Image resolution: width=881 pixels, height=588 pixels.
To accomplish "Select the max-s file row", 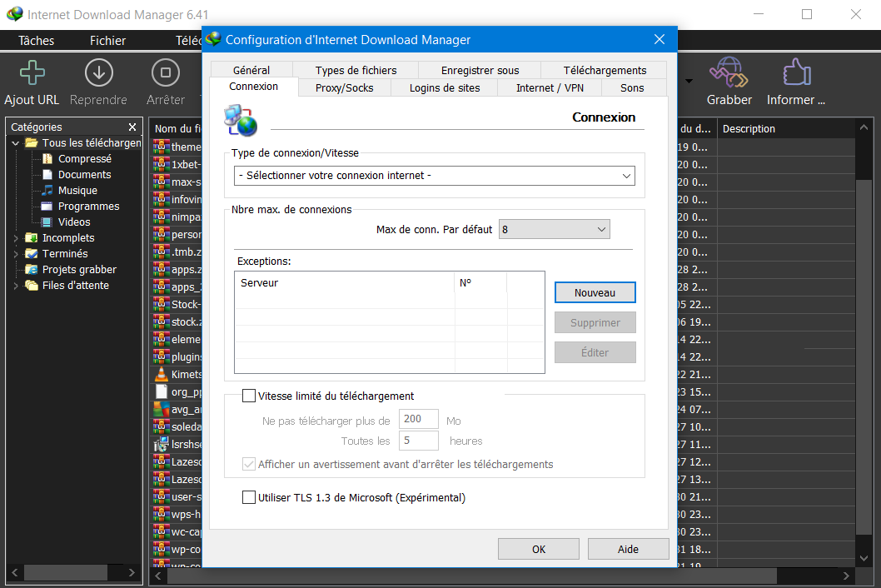I will [179, 182].
